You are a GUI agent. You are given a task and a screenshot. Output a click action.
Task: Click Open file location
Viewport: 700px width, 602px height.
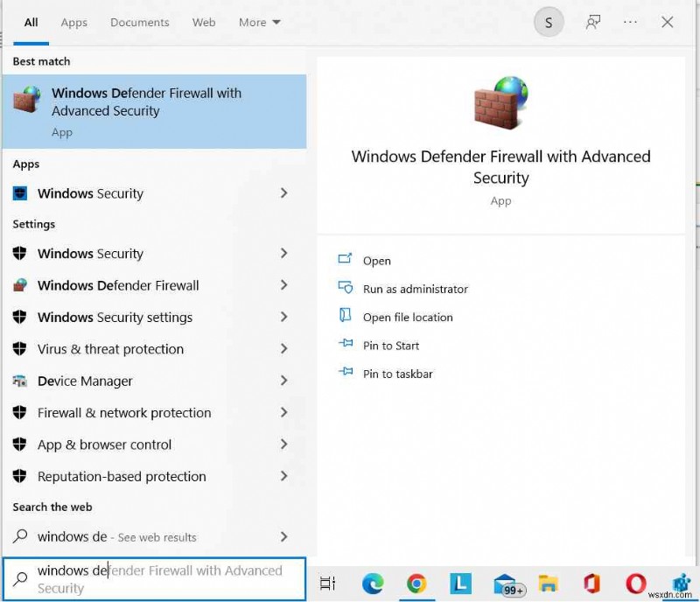click(408, 317)
